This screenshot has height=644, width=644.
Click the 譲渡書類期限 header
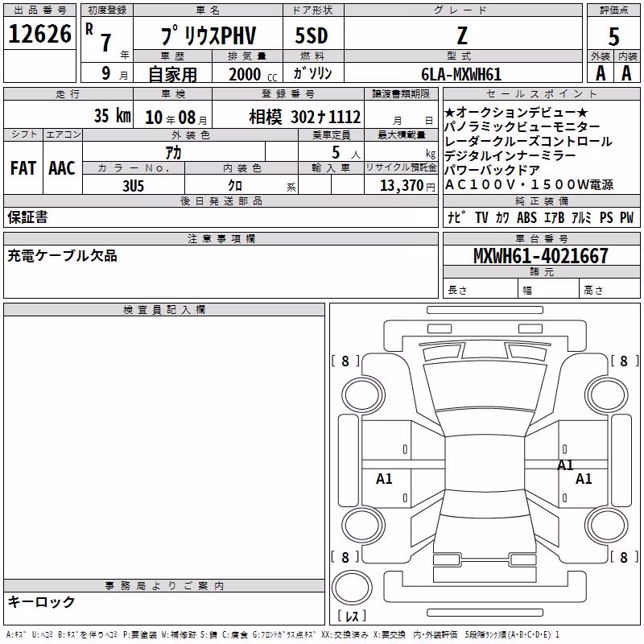[401, 93]
